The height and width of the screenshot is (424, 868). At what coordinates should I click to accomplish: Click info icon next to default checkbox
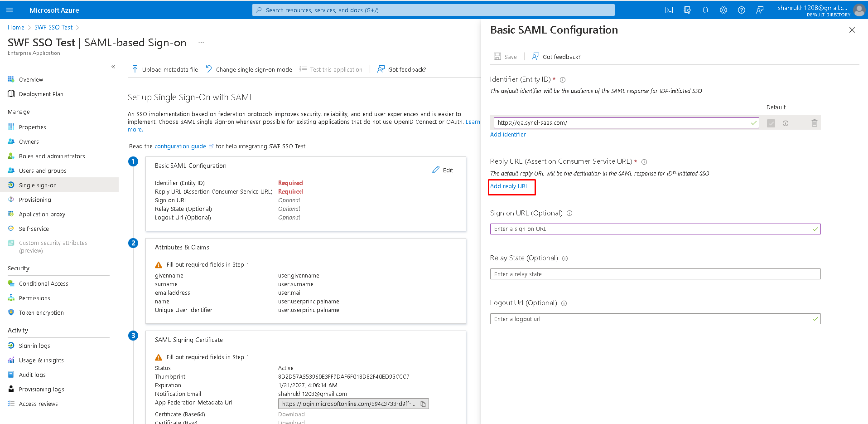coord(786,123)
